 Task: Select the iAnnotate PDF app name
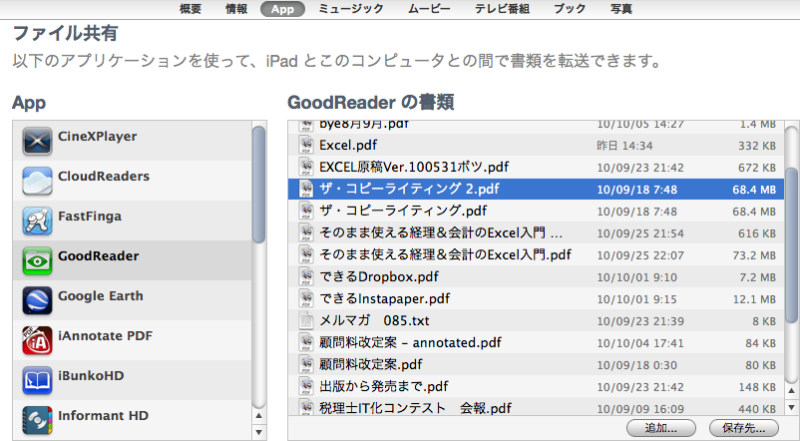[105, 335]
